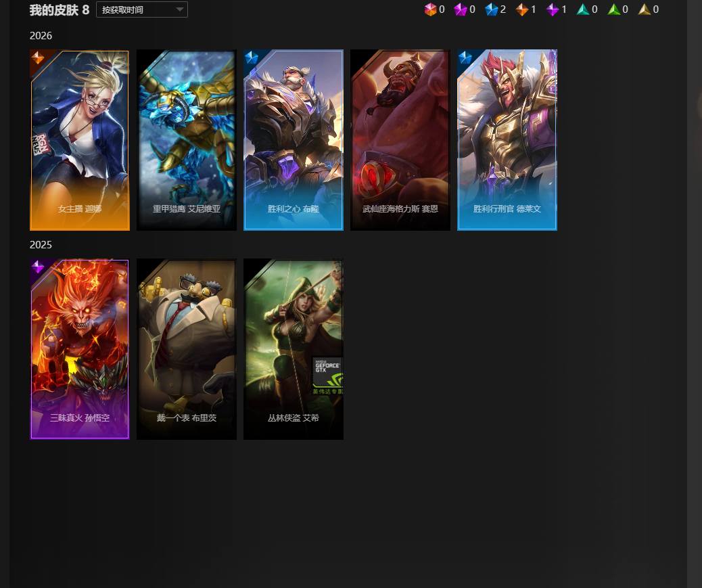
Task: Click the green triangle rarity icon in header
Action: click(x=614, y=9)
